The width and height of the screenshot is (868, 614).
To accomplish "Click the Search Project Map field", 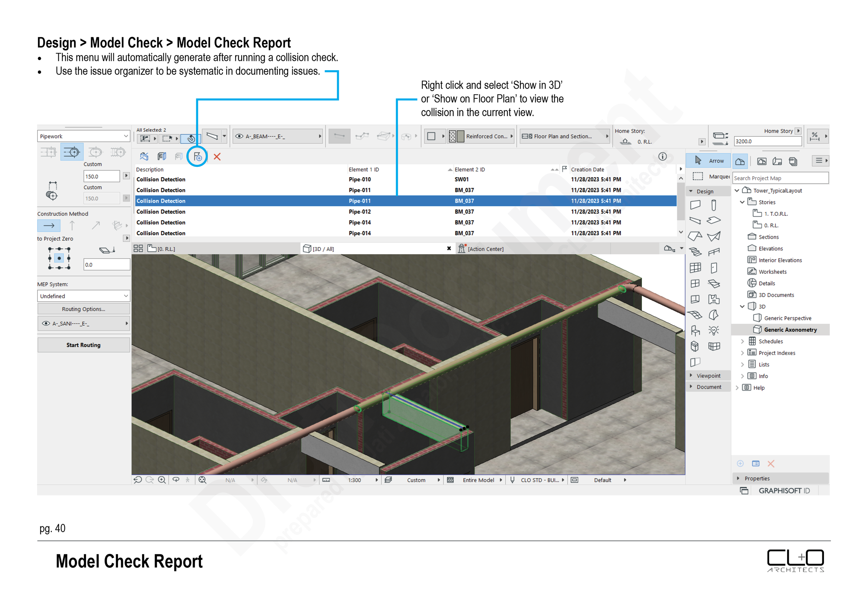I will 780,178.
